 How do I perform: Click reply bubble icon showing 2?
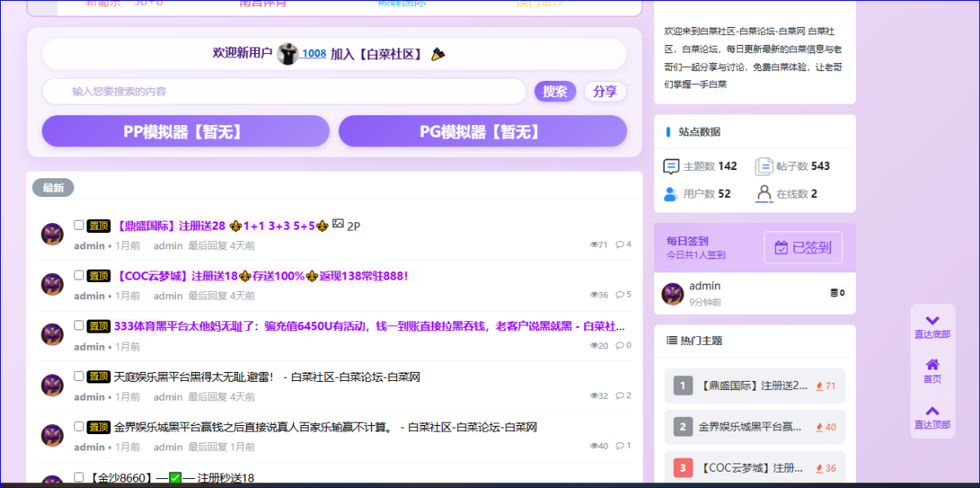tap(620, 396)
